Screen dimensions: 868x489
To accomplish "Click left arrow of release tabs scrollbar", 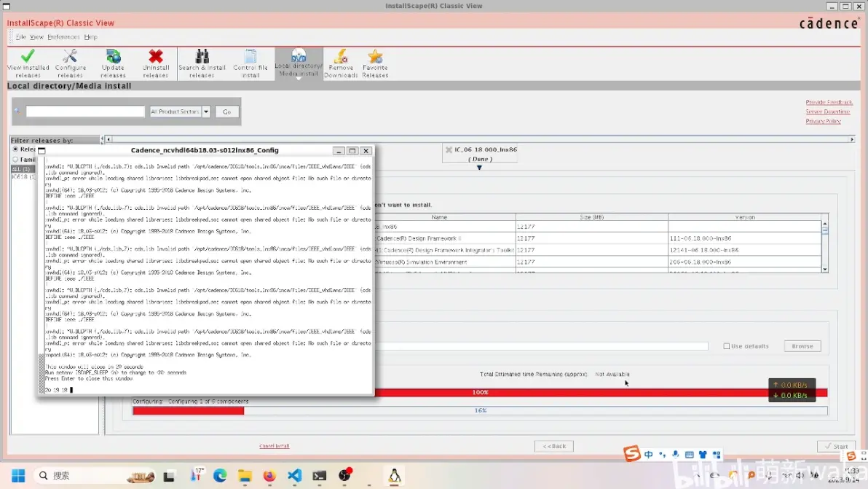I will [108, 139].
